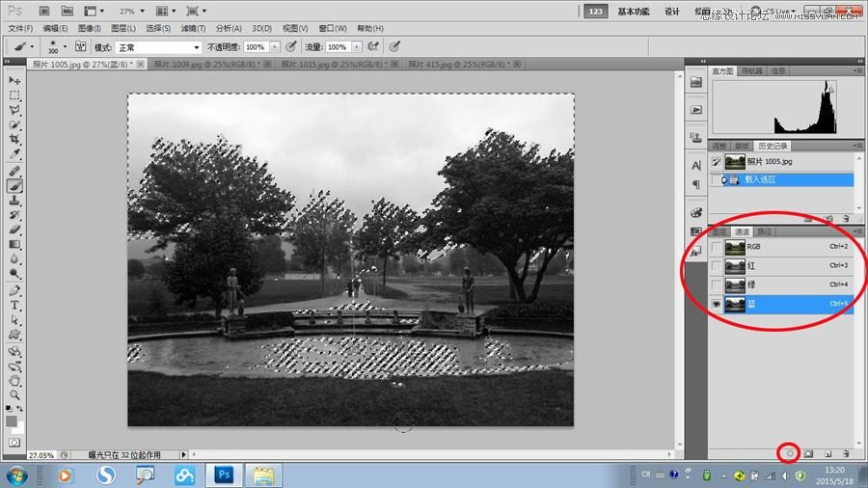Click the delete channel trash icon
868x488 pixels.
point(846,452)
